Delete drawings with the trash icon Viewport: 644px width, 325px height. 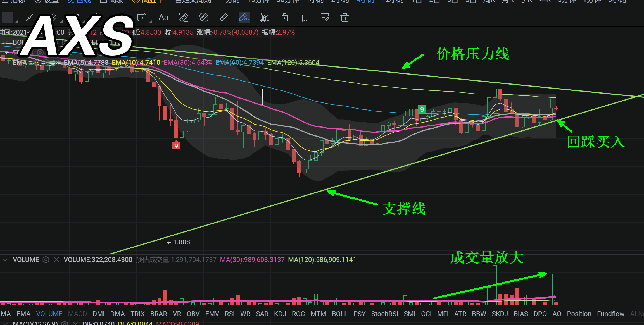tap(345, 18)
